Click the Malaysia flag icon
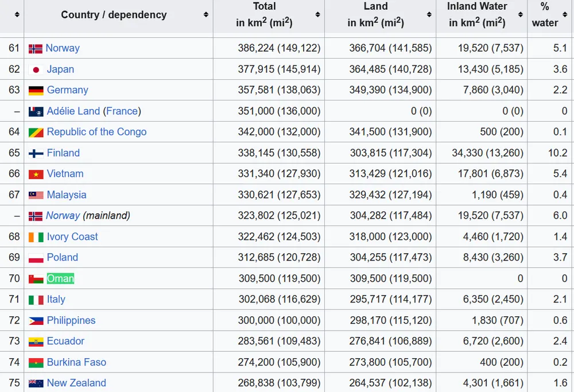 click(36, 195)
